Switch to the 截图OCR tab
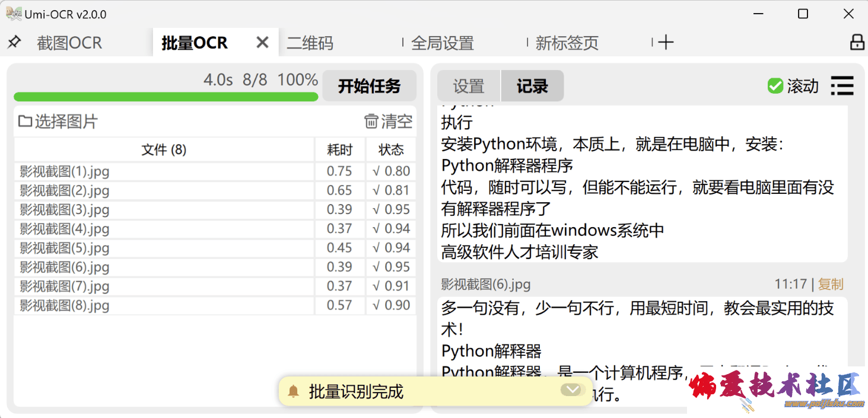Screen dimensions: 868x418 [x=69, y=43]
